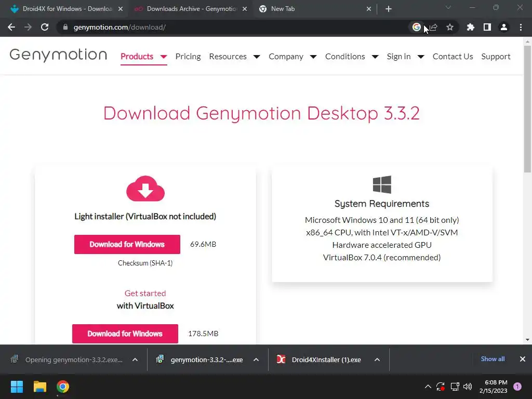This screenshot has width=532, height=399.
Task: Open the Conditions menu
Action: pos(345,56)
